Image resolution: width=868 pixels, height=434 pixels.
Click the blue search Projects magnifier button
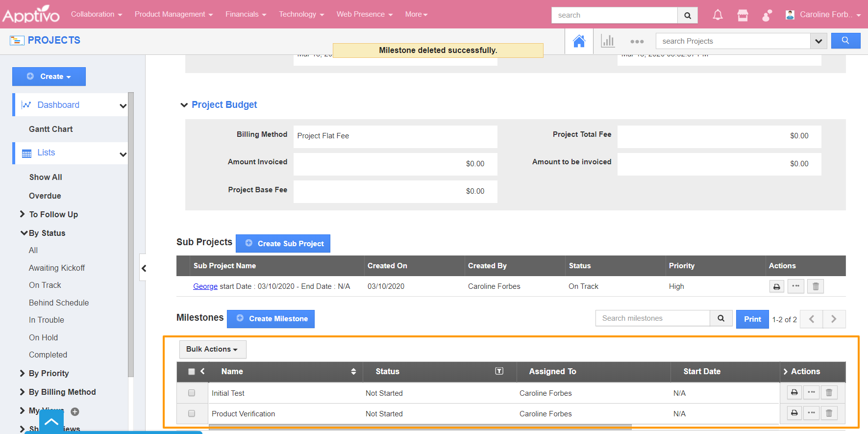point(845,41)
